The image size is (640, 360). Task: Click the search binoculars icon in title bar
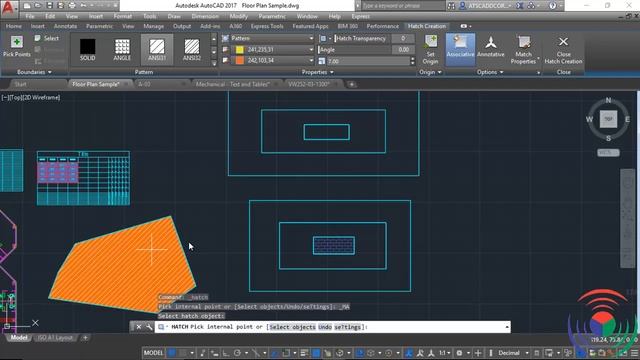(x=451, y=6)
